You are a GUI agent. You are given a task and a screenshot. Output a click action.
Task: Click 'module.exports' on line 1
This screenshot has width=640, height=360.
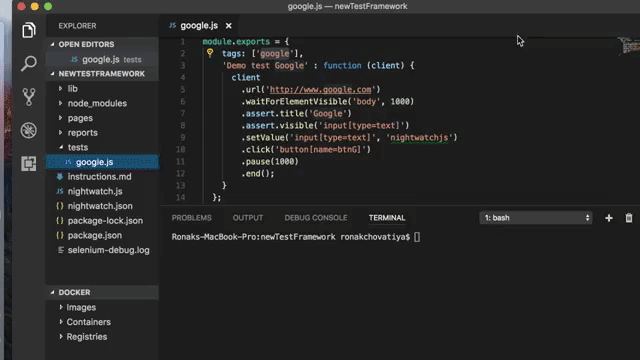(236, 41)
